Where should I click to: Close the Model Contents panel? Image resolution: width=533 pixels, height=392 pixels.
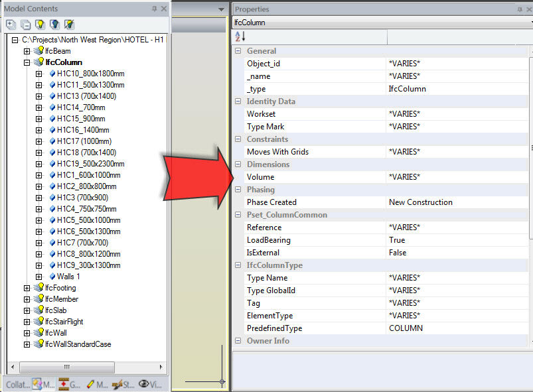[164, 9]
